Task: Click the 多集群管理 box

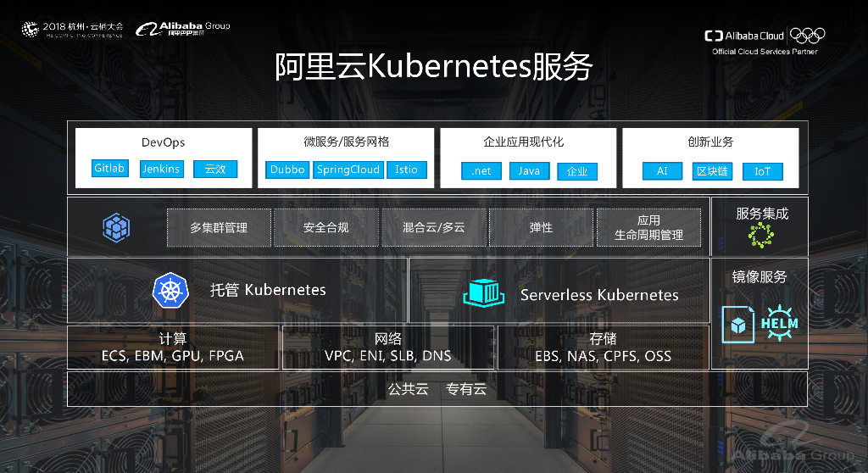Action: point(219,228)
